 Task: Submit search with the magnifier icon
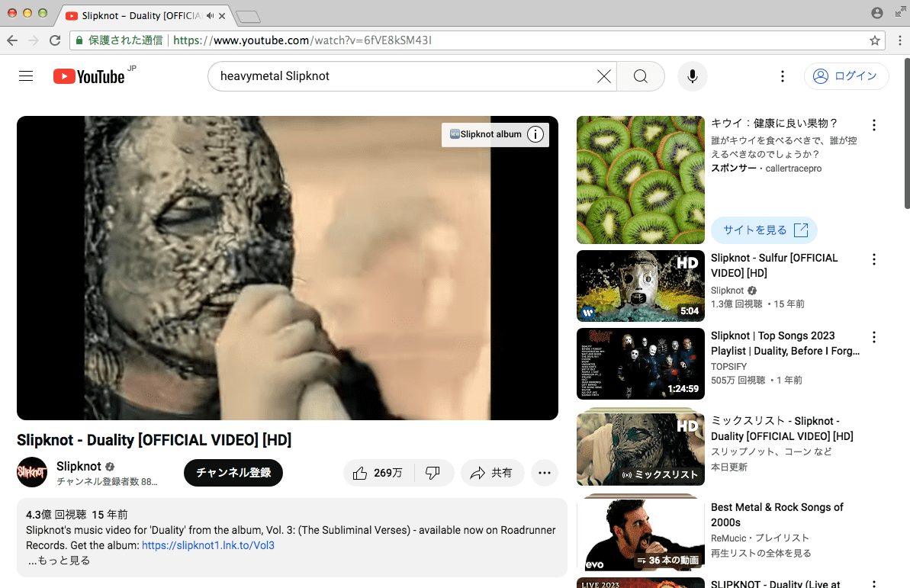[641, 76]
